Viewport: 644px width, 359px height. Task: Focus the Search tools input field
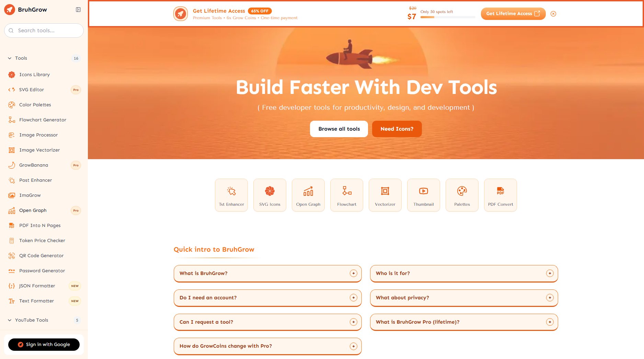[48, 31]
